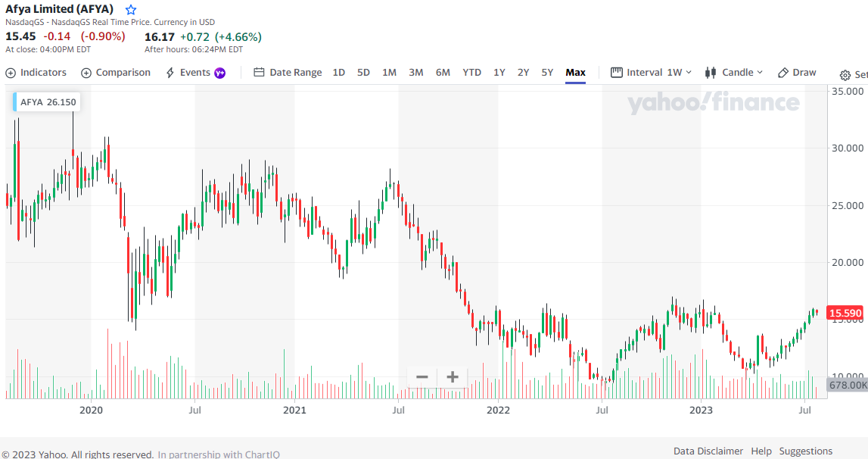Screen dimensions: 868x459
Task: Select the 1D range
Action: click(x=339, y=73)
